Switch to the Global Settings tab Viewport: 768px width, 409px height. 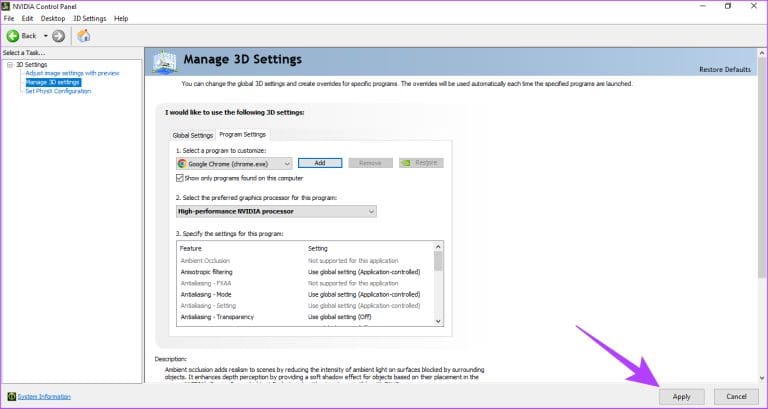click(x=193, y=135)
